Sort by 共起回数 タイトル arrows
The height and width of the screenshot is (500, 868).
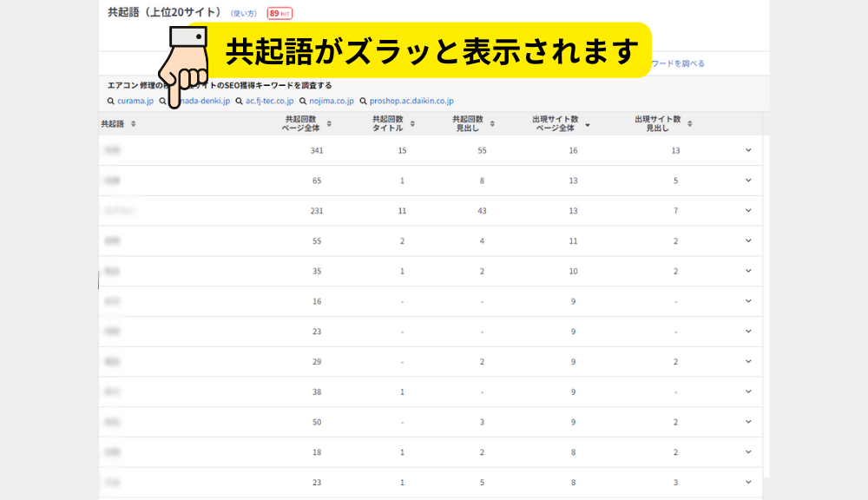(412, 124)
